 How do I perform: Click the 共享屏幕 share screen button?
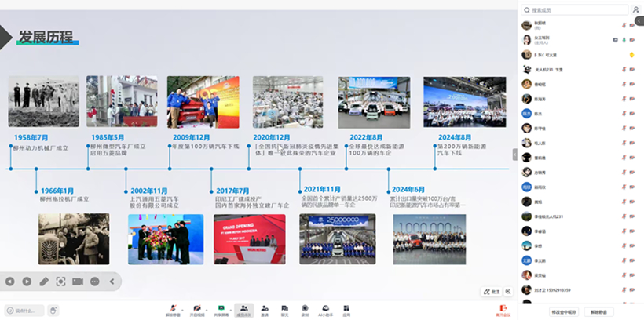point(221,311)
